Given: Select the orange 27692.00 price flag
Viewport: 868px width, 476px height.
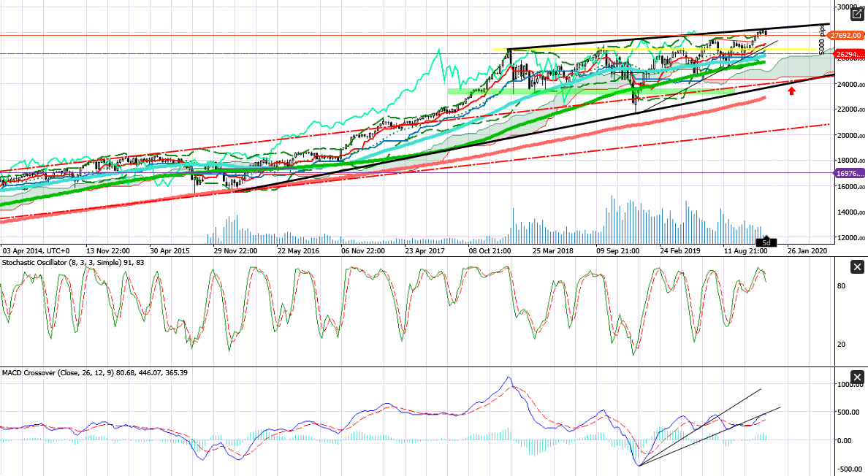Looking at the screenshot, I should click(848, 34).
